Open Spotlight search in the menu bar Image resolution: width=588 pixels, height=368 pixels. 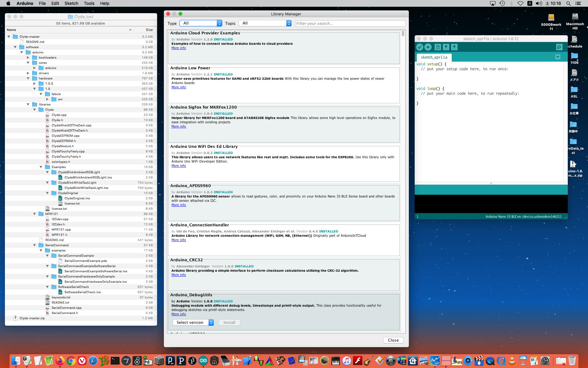pos(568,3)
